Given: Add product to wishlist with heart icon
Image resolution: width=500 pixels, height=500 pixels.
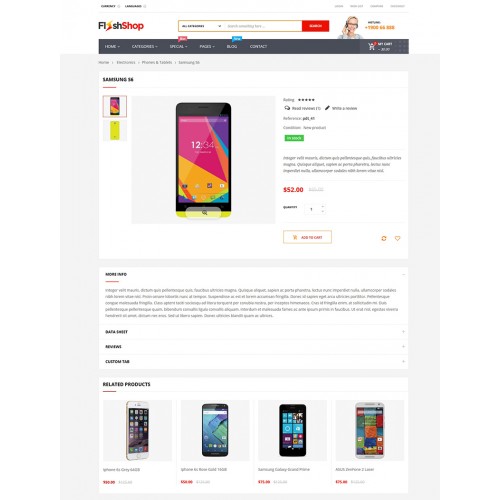Looking at the screenshot, I should point(397,238).
